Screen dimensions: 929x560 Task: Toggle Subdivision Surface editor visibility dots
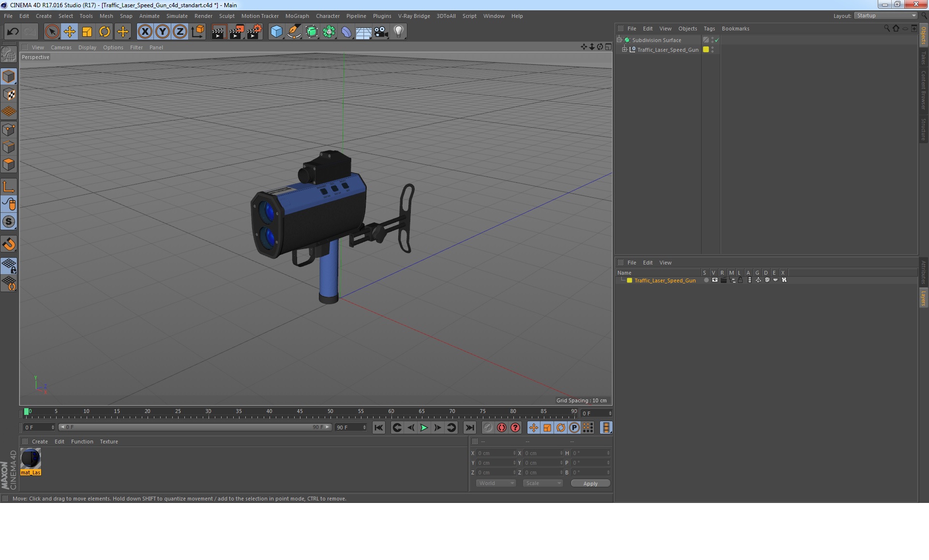click(x=712, y=40)
